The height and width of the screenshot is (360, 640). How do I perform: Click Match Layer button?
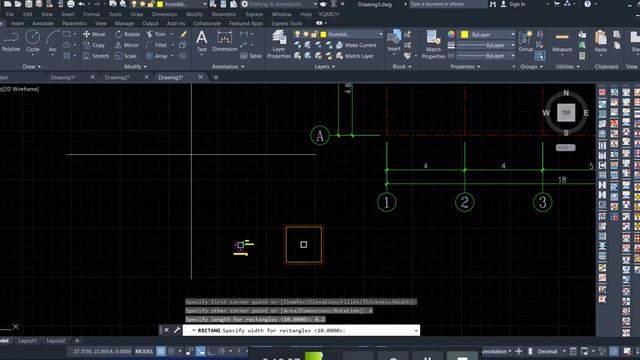point(355,56)
